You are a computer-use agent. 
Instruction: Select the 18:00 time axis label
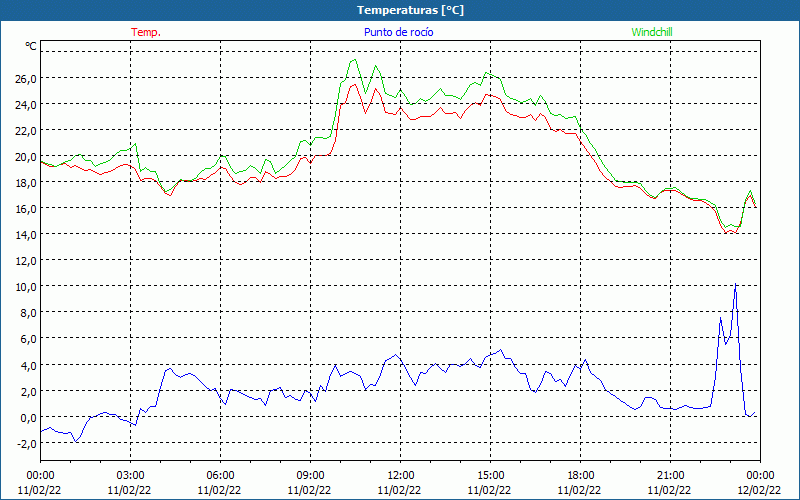tap(580, 475)
